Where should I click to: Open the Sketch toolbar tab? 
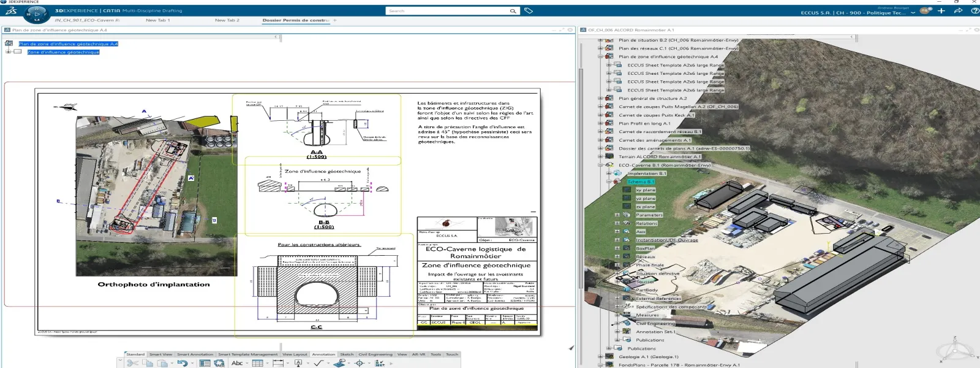point(347,354)
